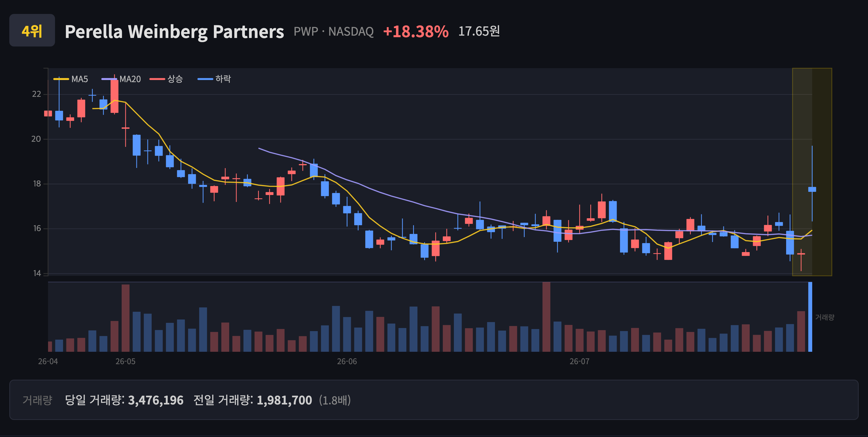
Task: Click the 26-06 date axis label
Action: pos(347,361)
